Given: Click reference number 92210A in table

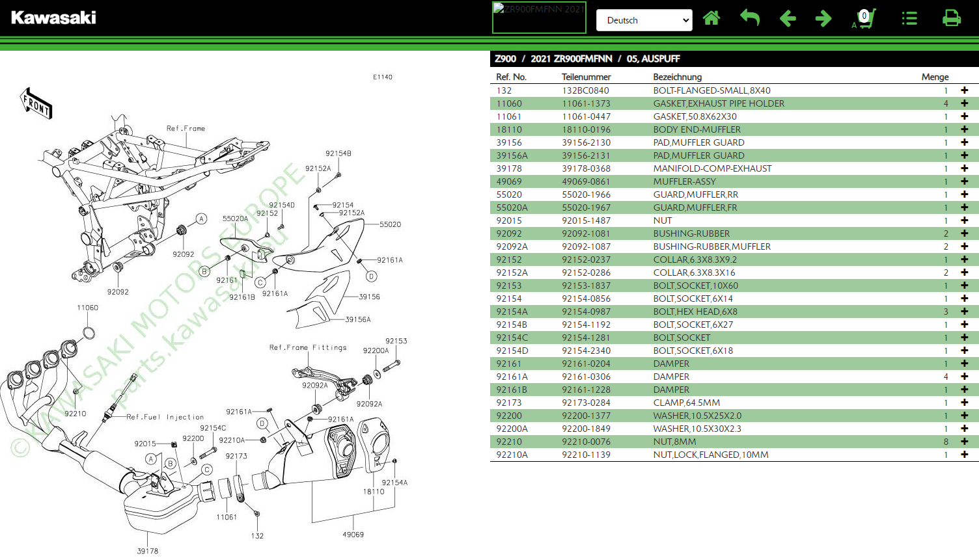Looking at the screenshot, I should coord(512,455).
